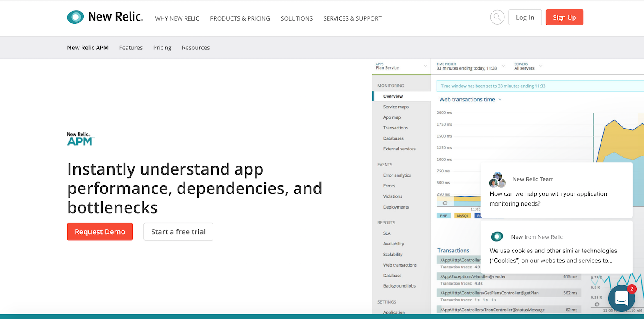Screen dimensions: 644x319
Task: Select the Transactions sidebar item under Monitoring
Action: 395,128
